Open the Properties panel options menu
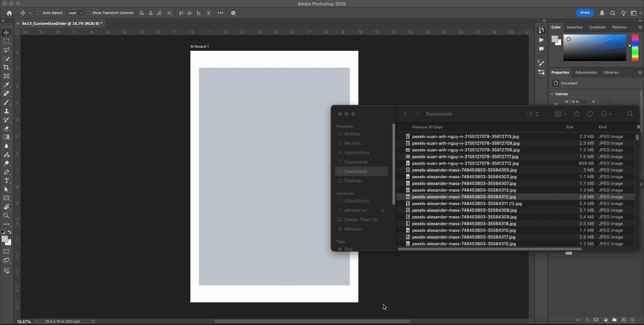This screenshot has height=325, width=644. tap(640, 72)
